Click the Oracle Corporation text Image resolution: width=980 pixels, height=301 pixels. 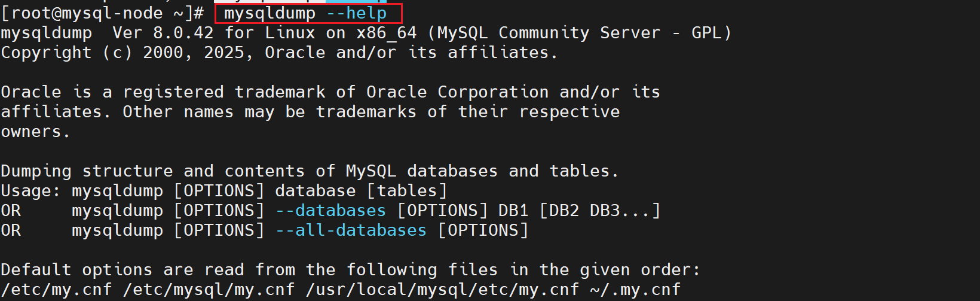(x=457, y=92)
